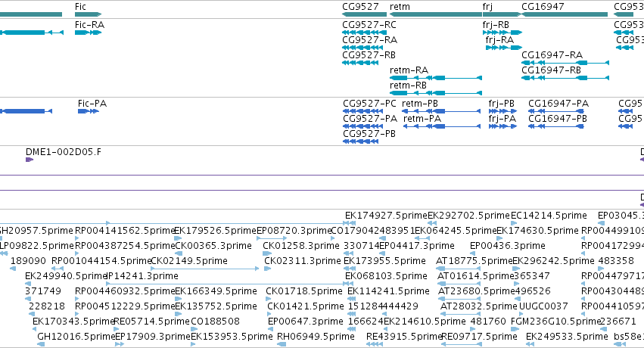Select the CK00365.3prime EST label
This screenshot has width=644, height=348.
click(213, 246)
